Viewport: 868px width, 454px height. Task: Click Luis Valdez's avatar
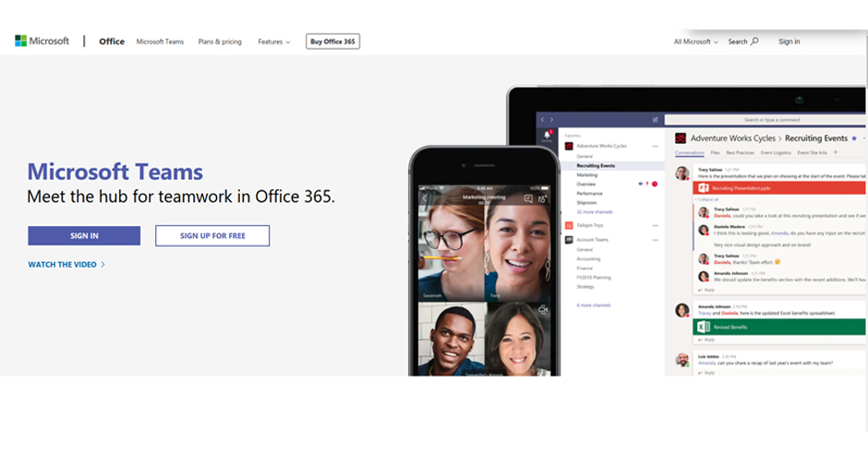point(682,360)
